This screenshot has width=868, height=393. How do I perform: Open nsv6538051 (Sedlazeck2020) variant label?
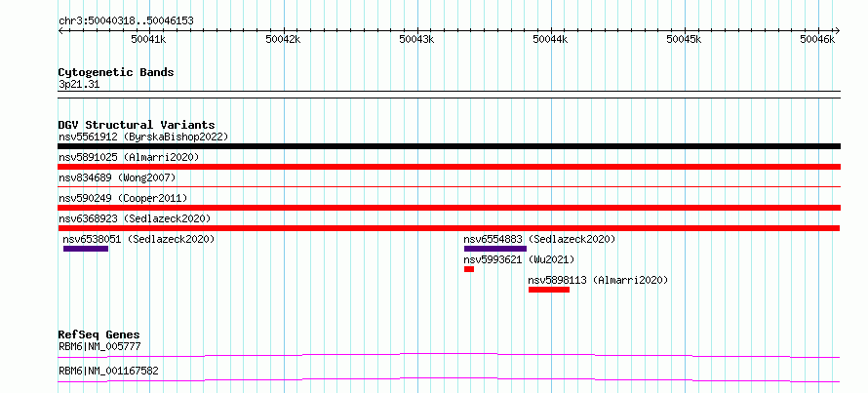coord(138,239)
